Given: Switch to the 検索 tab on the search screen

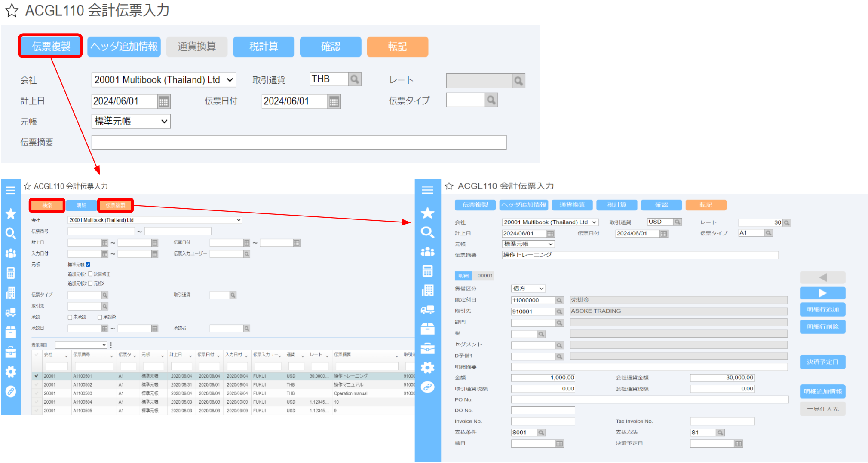Looking at the screenshot, I should click(47, 205).
